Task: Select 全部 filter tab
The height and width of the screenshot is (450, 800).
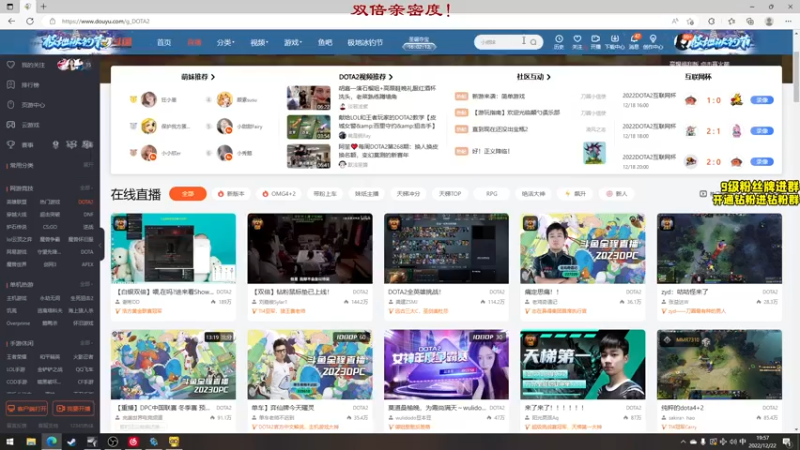Action: (x=188, y=194)
